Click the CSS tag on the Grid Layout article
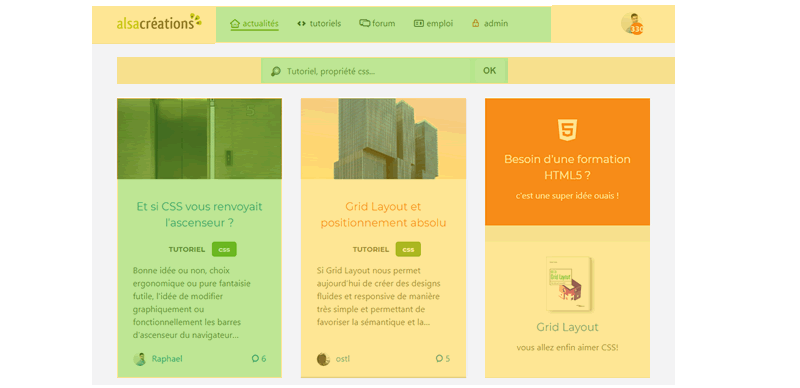Viewport: 800px width, 388px height. tap(408, 250)
